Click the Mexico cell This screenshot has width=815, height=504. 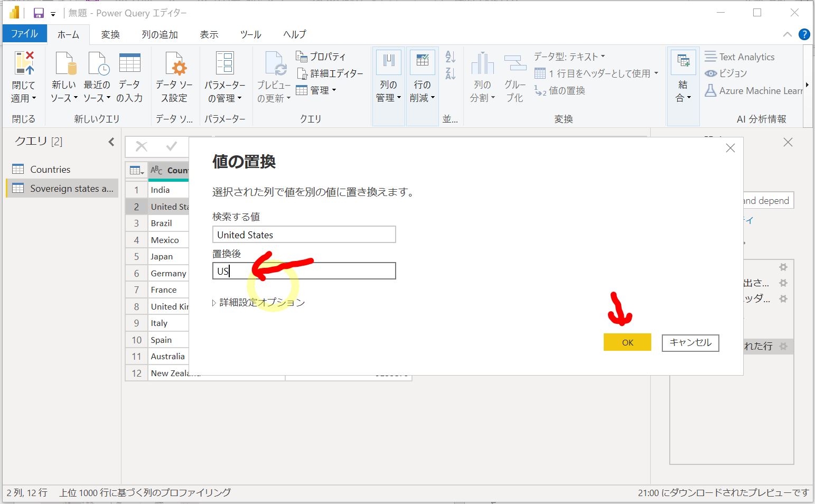pos(168,240)
